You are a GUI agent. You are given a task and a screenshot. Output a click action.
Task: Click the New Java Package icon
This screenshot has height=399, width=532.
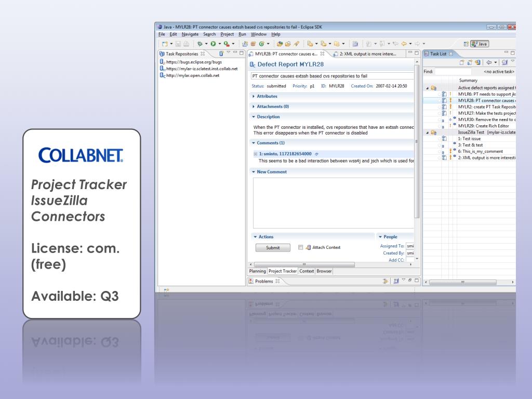[253, 44]
